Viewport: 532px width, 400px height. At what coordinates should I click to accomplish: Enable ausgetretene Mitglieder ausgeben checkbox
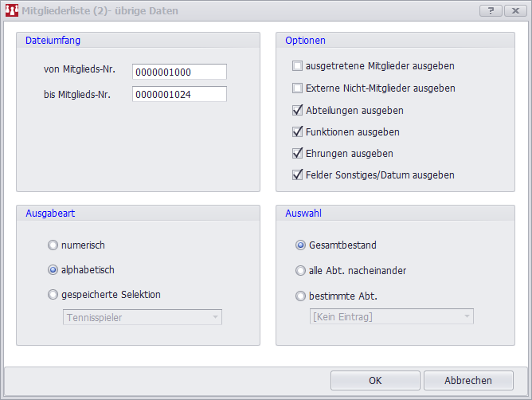pos(298,66)
